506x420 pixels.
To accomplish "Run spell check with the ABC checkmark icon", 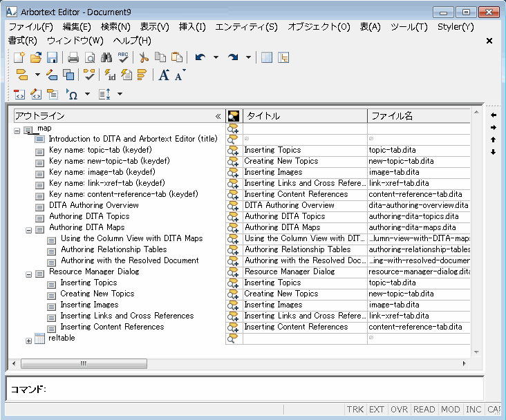I will coord(123,58).
